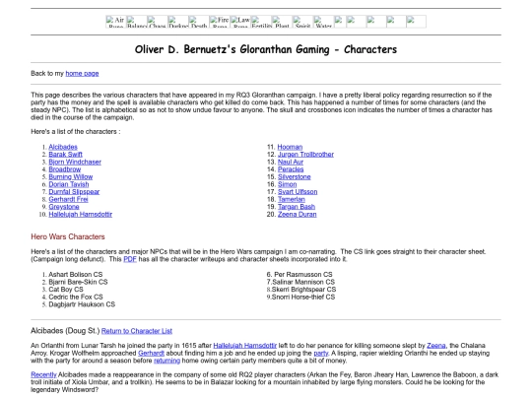Follow the 'returning' link in paragraph
This screenshot has width=532, height=399.
click(166, 361)
